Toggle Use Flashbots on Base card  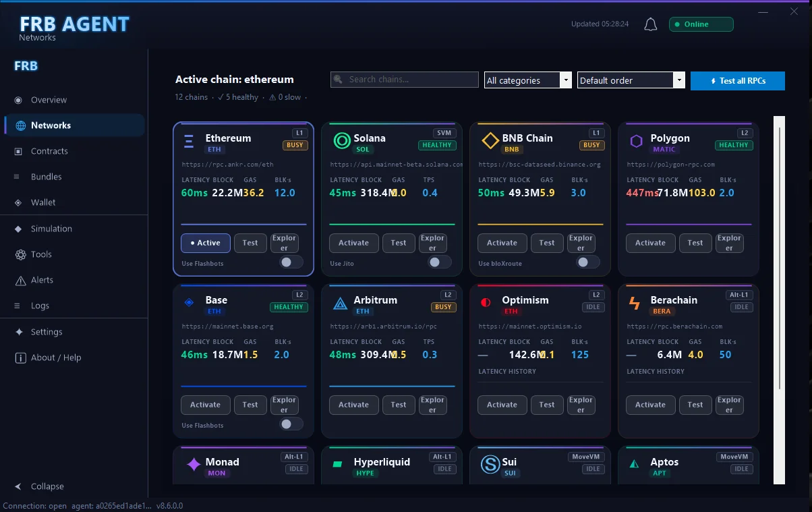point(291,424)
